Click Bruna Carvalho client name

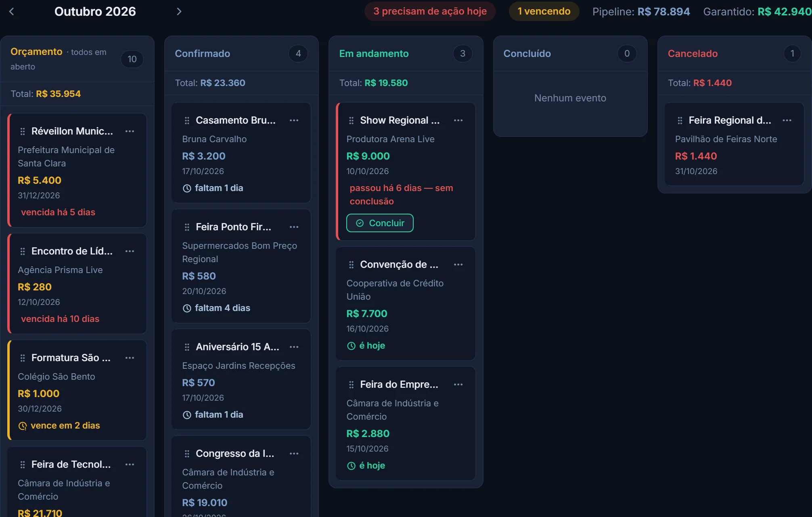point(214,139)
